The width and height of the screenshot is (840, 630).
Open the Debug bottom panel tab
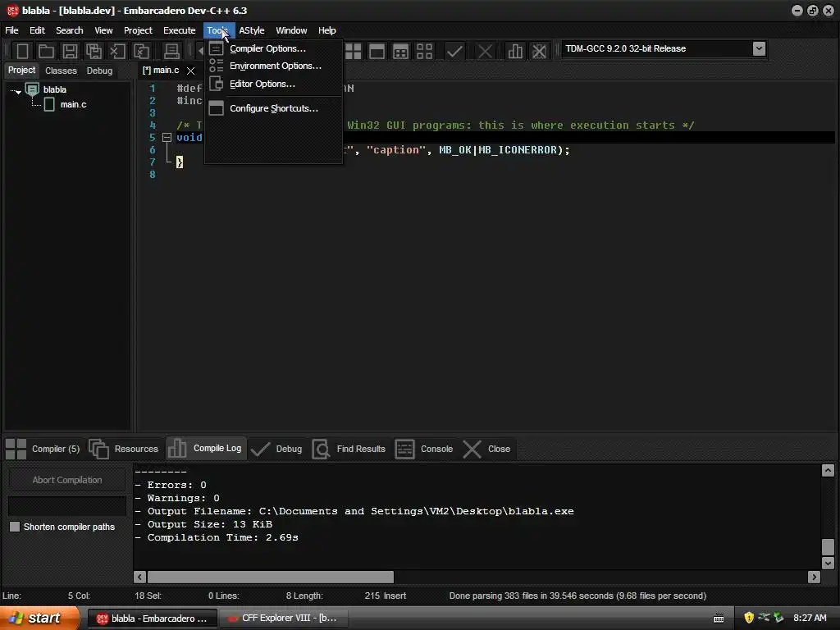pos(276,449)
